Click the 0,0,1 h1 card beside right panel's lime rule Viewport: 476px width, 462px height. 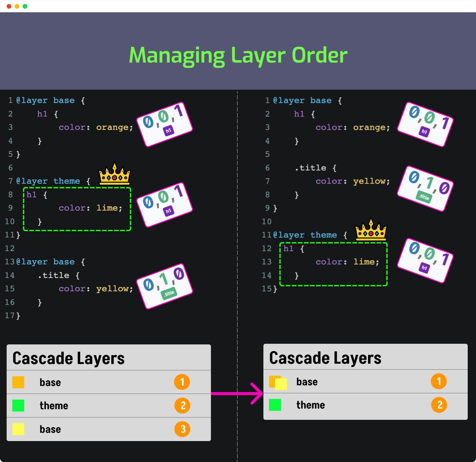426,260
